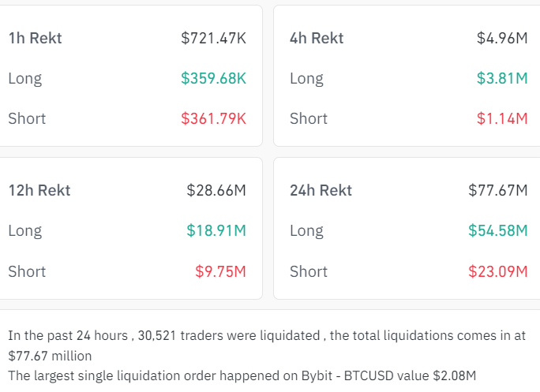Click the 12h short value $9.75M

point(220,271)
